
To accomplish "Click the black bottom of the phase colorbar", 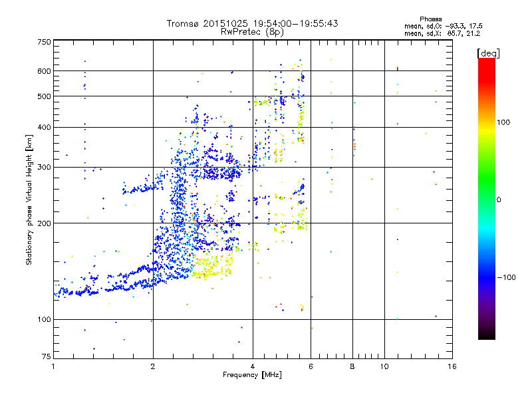I will click(x=487, y=334).
